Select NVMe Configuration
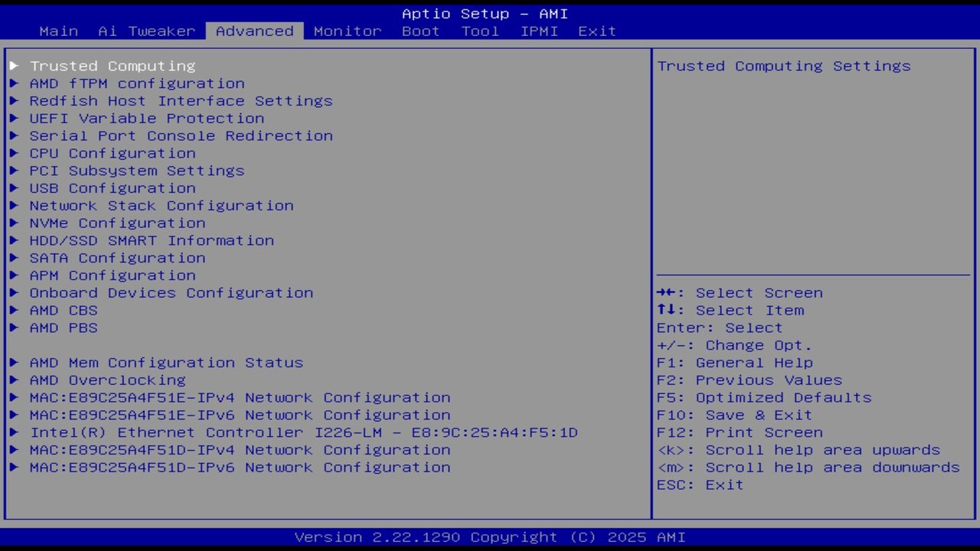The image size is (980, 551). 117,223
